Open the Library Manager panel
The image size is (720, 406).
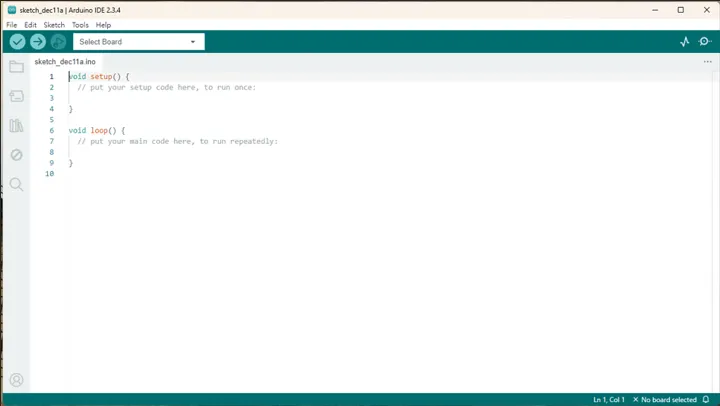click(x=17, y=125)
